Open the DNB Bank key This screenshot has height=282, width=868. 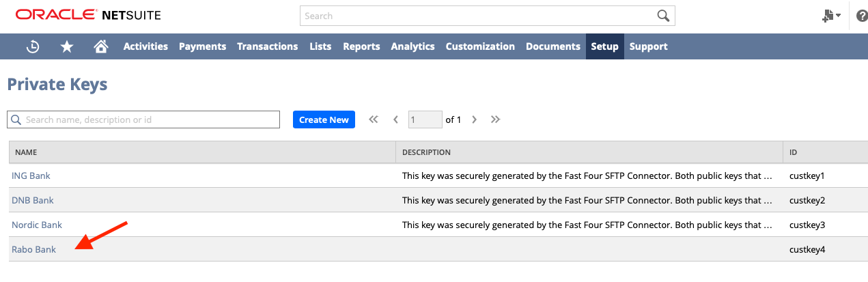click(33, 200)
